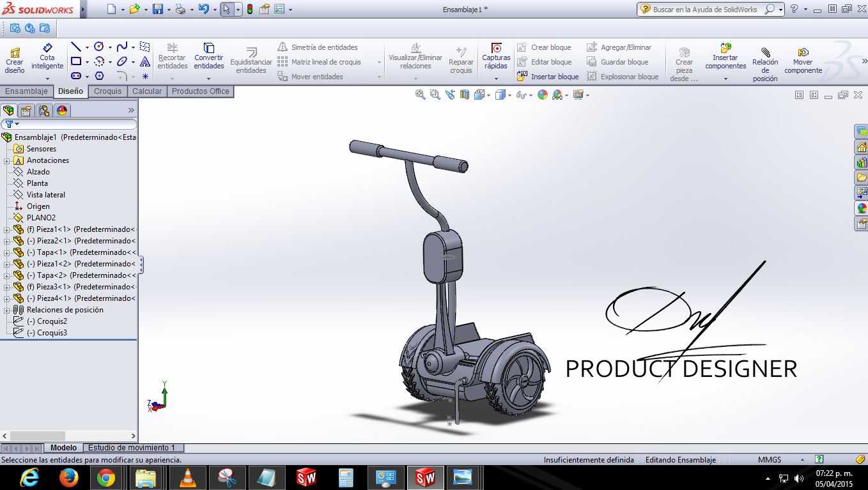Click the Relación de posición button
This screenshot has width=868, height=490.
click(x=765, y=65)
